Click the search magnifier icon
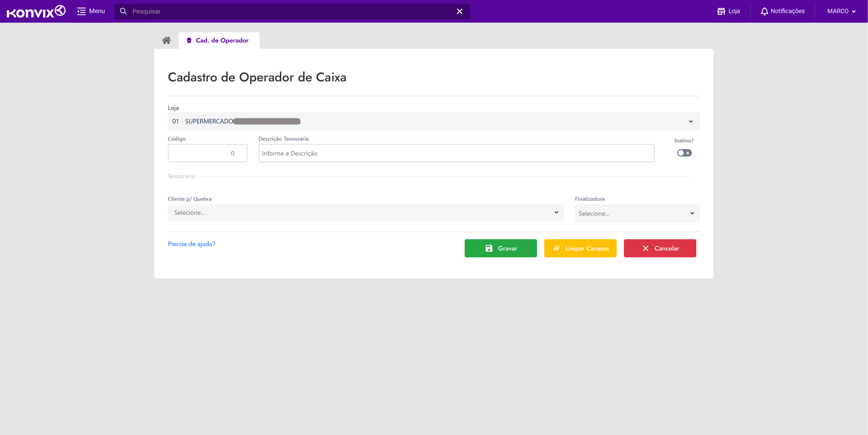Image resolution: width=868 pixels, height=435 pixels. (x=123, y=12)
